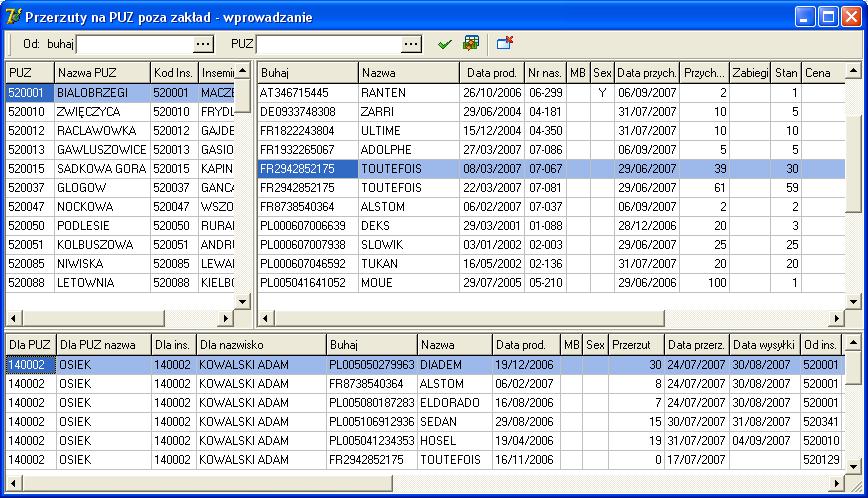
Task: Select PUZ row GLOGOW
Action: point(120,188)
